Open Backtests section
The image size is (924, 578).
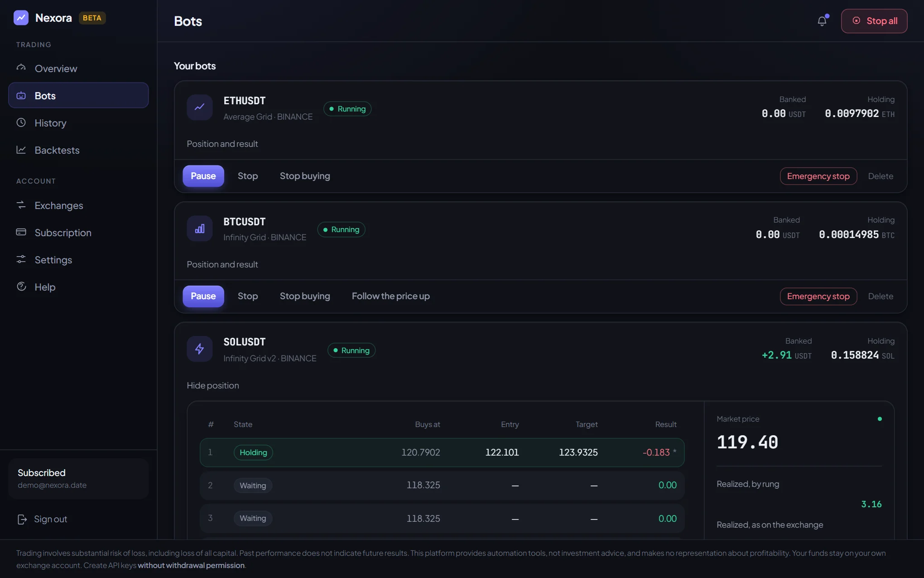[78, 150]
